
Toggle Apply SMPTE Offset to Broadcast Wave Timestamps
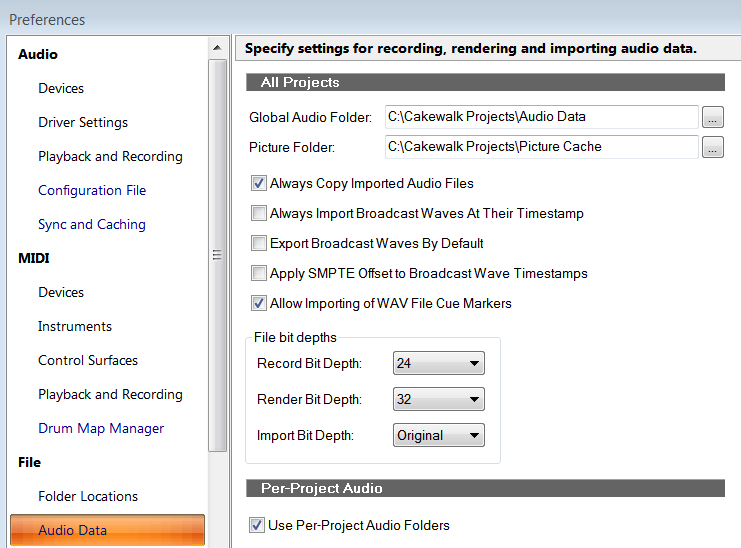(x=258, y=274)
